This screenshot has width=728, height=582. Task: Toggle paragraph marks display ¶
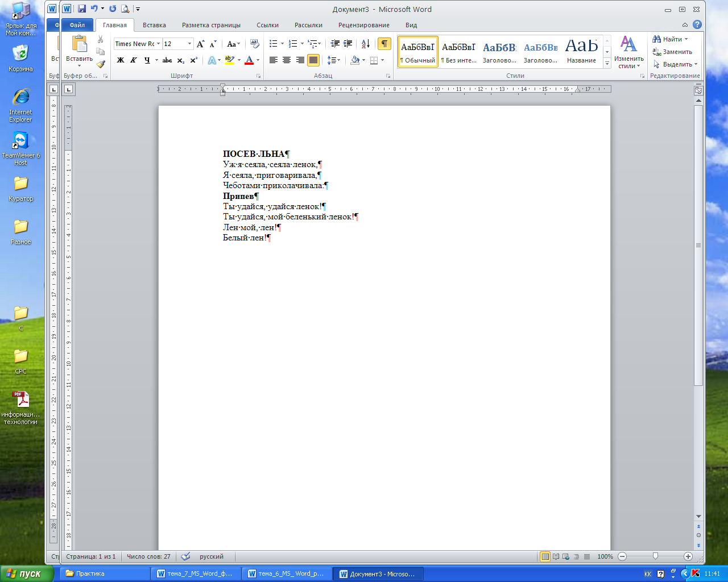(384, 44)
